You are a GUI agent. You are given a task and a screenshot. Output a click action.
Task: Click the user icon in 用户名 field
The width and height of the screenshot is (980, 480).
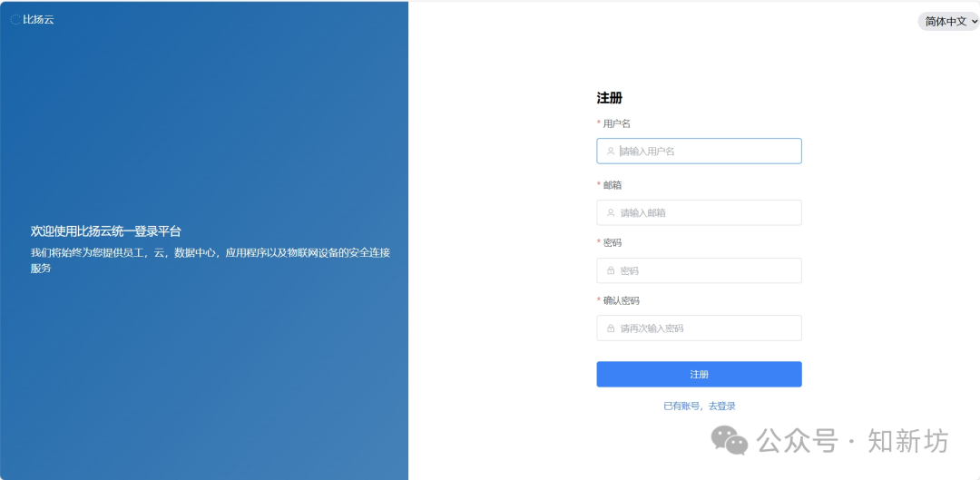pos(611,152)
